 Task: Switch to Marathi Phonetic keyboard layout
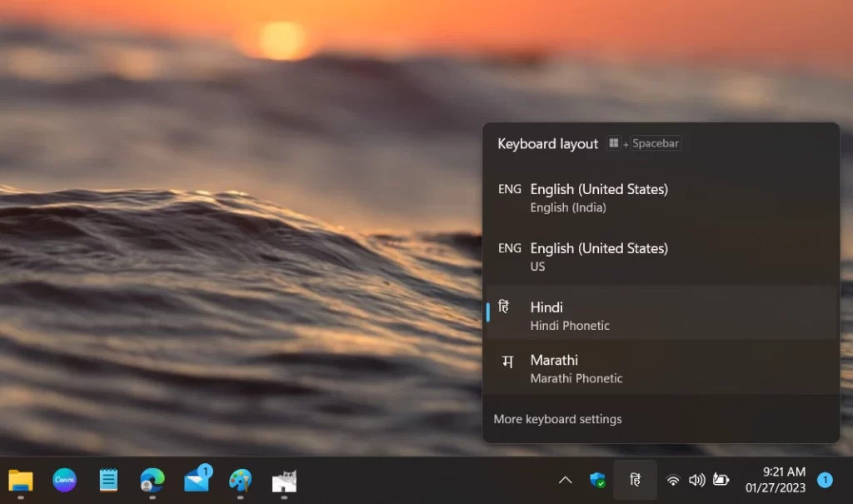[x=661, y=368]
